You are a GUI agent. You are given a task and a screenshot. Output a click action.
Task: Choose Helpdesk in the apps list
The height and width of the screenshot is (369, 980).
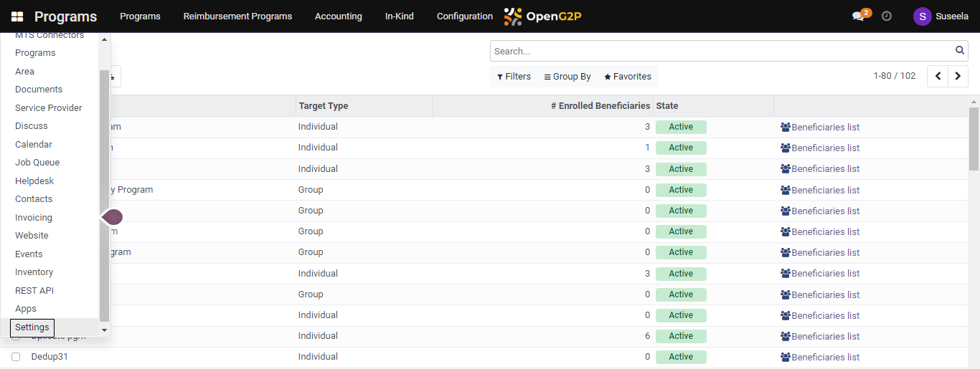point(34,181)
